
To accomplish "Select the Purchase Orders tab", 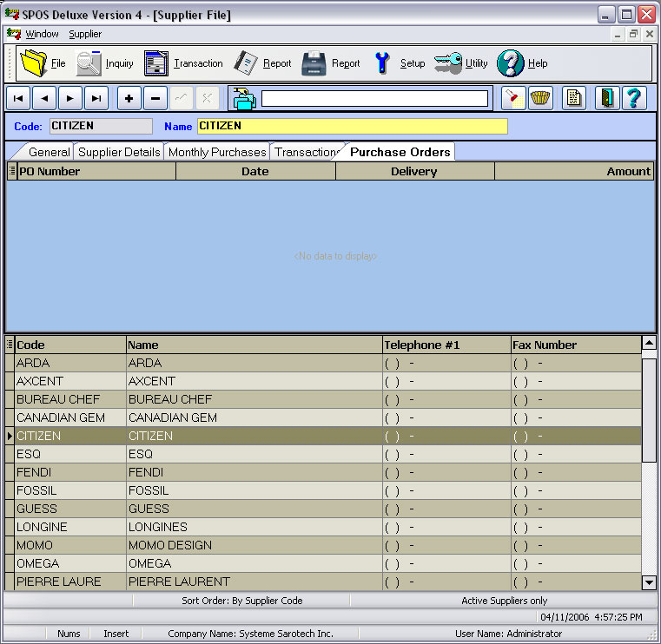I will pos(400,152).
